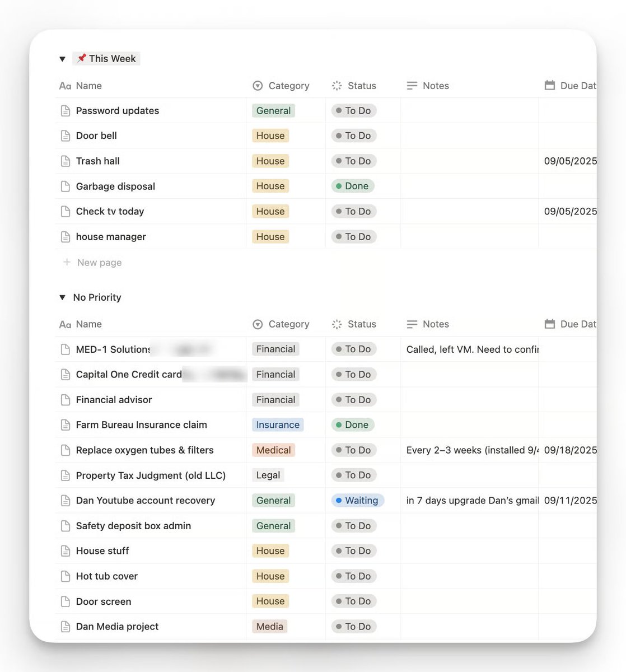Open the Door screen task

click(104, 601)
